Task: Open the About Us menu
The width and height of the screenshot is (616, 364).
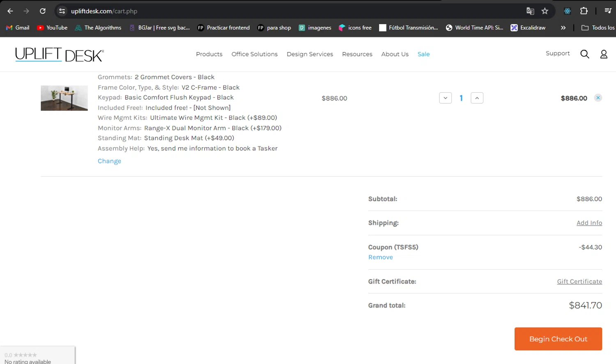Action: tap(395, 54)
